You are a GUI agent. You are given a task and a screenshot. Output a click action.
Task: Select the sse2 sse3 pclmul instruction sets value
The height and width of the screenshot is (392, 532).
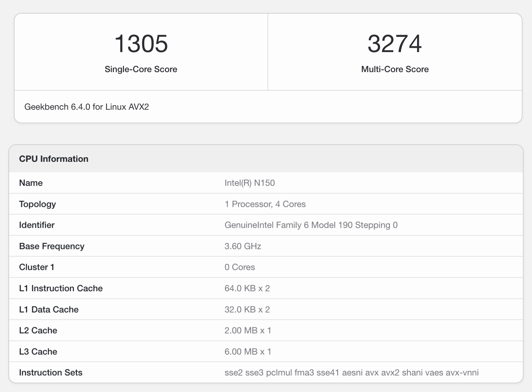[x=352, y=373]
